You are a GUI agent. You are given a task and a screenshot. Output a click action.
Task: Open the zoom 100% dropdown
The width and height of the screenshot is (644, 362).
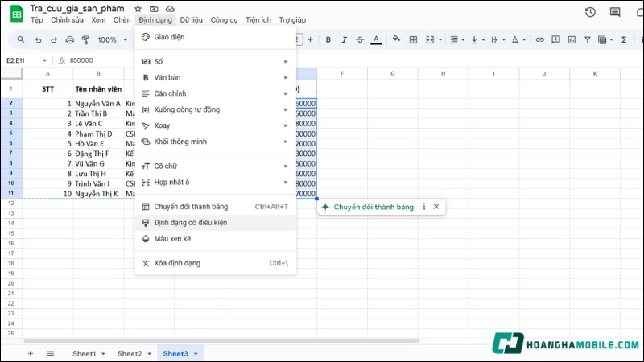(x=112, y=39)
